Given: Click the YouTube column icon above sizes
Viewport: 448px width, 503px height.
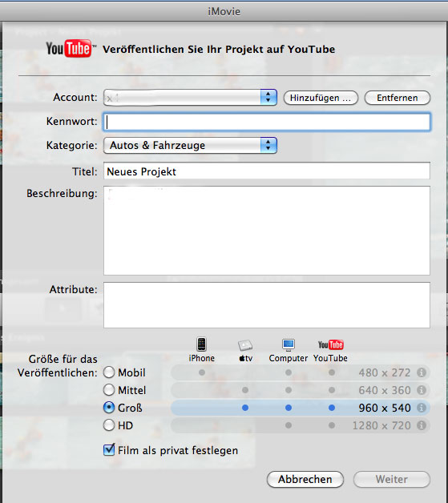Looking at the screenshot, I should [x=330, y=345].
